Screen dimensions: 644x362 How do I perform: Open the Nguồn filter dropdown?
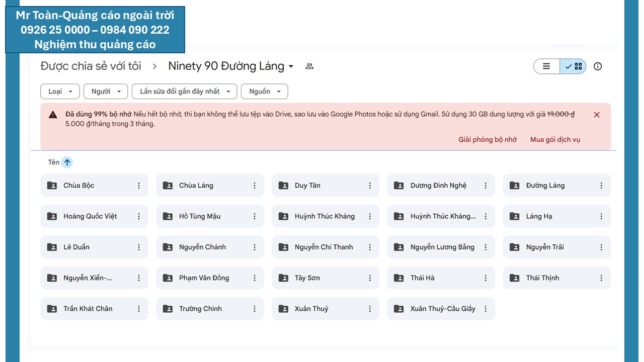(264, 92)
